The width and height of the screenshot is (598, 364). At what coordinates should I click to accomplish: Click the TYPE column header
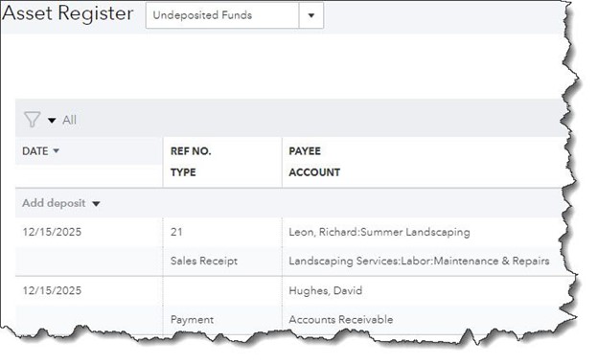click(183, 172)
